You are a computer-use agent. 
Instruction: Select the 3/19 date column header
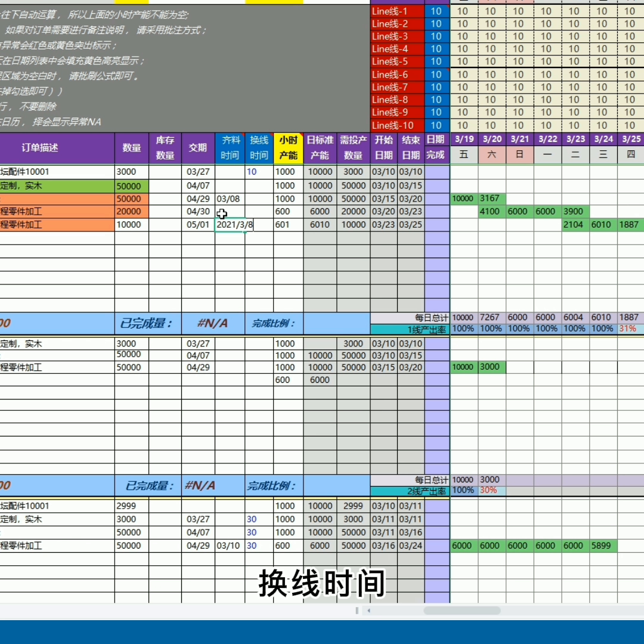(464, 139)
